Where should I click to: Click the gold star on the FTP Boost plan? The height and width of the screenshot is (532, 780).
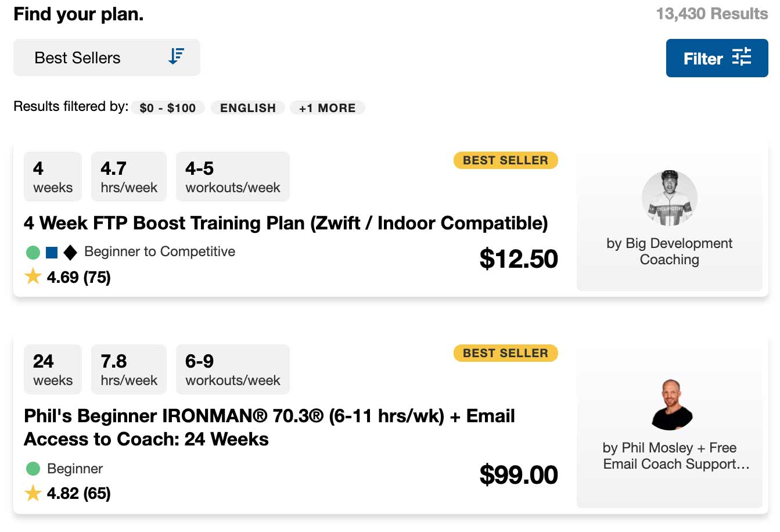click(33, 276)
